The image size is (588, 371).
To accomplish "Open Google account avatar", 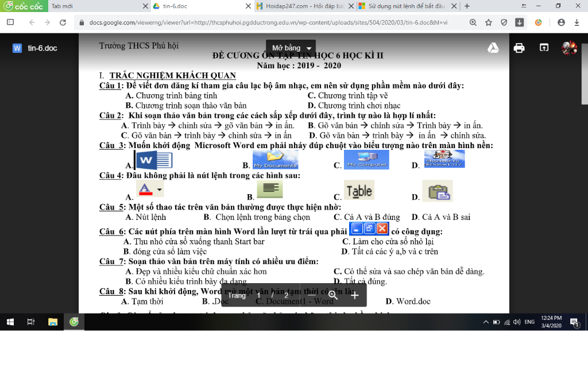I will [569, 48].
